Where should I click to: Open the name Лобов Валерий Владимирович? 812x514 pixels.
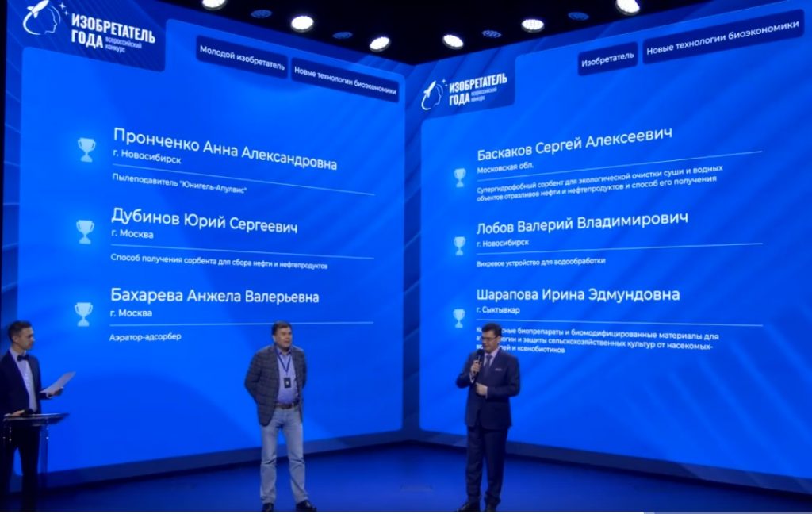click(x=582, y=222)
